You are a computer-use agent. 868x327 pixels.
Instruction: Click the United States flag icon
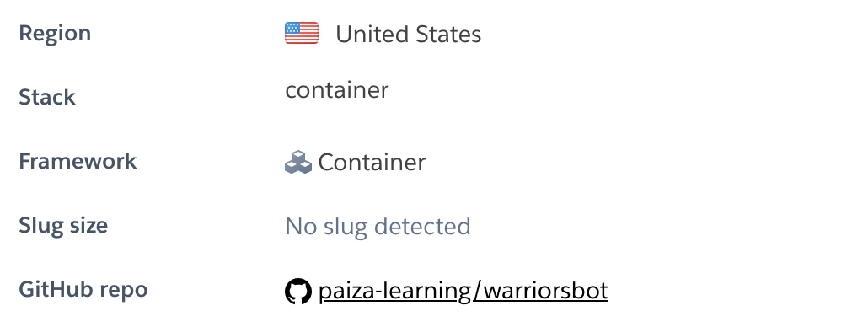pyautogui.click(x=302, y=33)
